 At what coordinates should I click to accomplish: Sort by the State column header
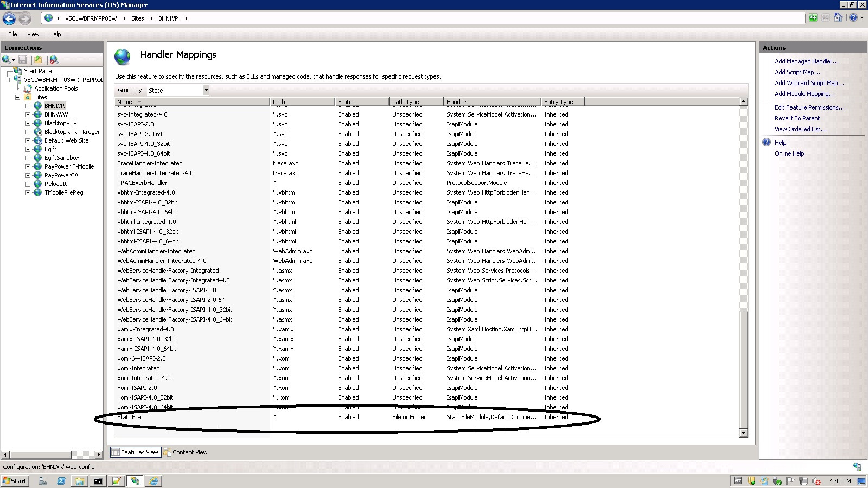point(362,101)
